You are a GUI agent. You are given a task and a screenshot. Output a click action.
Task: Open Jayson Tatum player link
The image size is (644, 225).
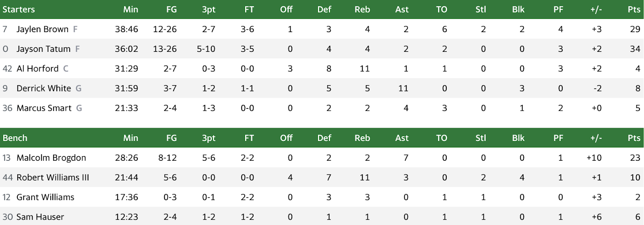click(43, 49)
